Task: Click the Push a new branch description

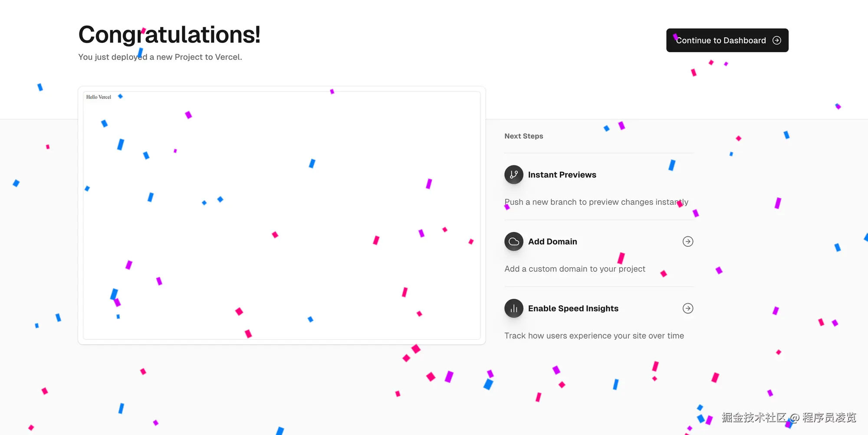Action: (x=596, y=202)
